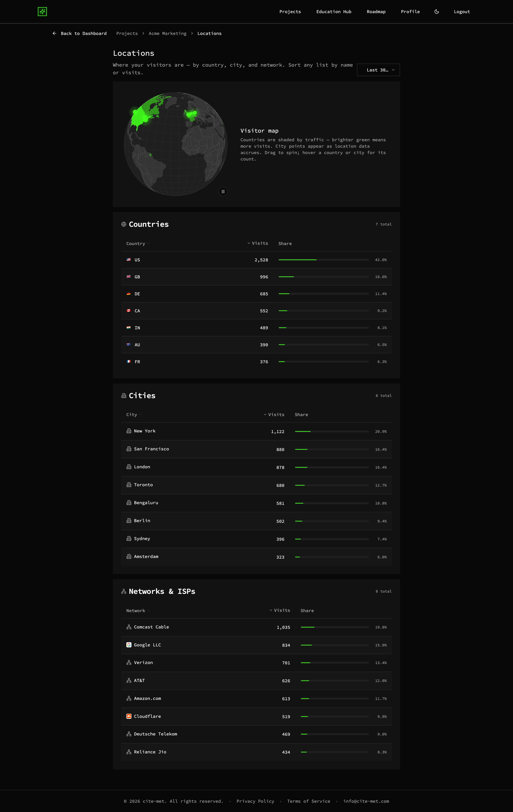Click the back arrow icon before Dashboard
Screen dimensions: 513x812
click(54, 33)
